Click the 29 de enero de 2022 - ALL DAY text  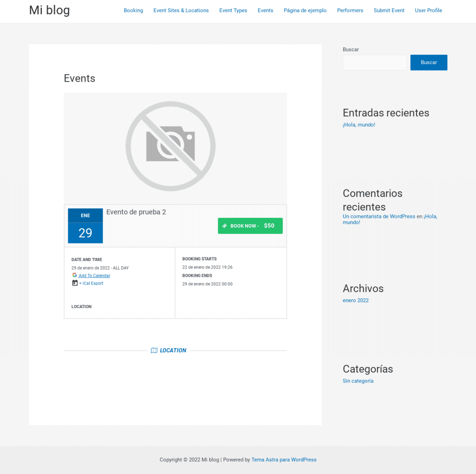pos(100,268)
